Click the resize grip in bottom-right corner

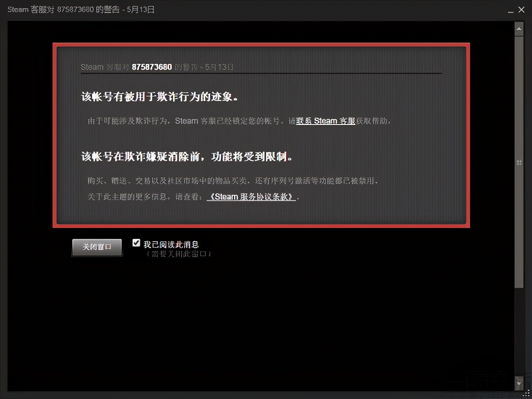tap(526, 393)
